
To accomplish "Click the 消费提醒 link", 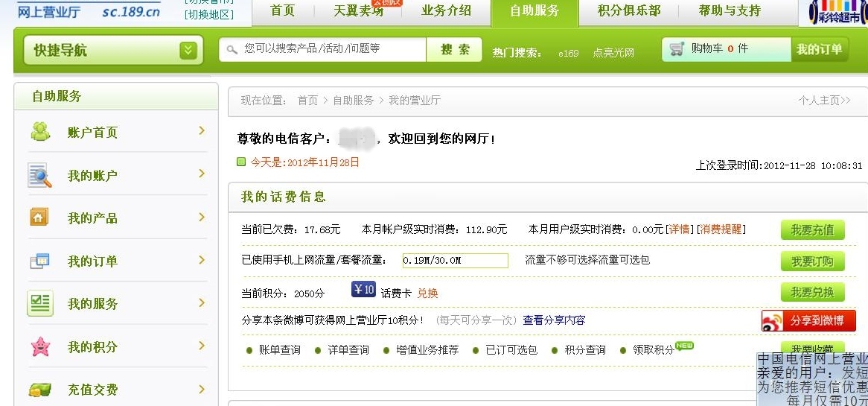I will pos(721,229).
